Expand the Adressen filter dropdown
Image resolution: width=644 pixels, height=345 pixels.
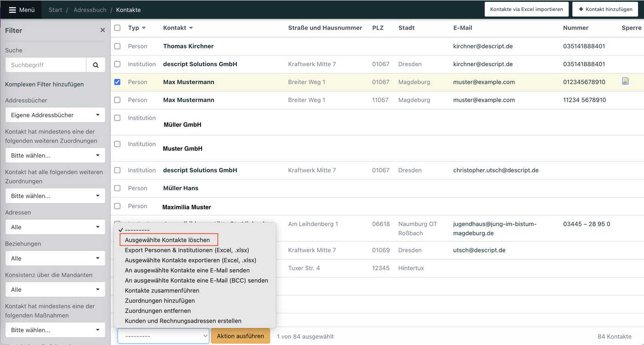[x=55, y=227]
